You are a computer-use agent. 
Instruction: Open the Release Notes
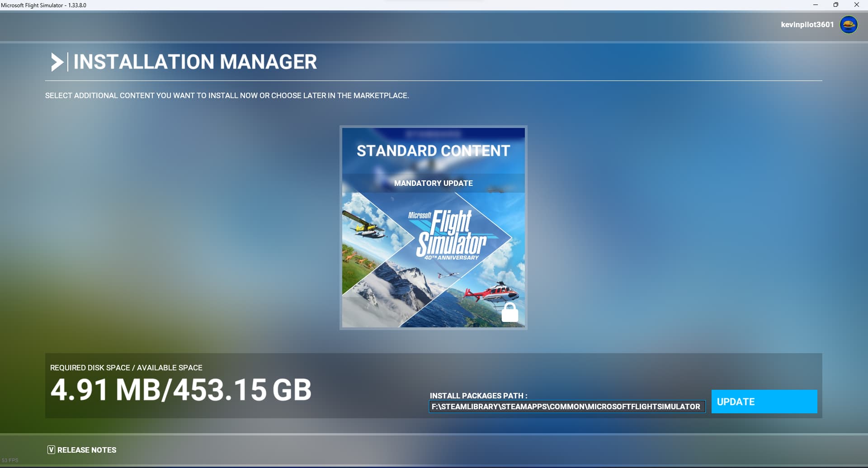click(82, 450)
